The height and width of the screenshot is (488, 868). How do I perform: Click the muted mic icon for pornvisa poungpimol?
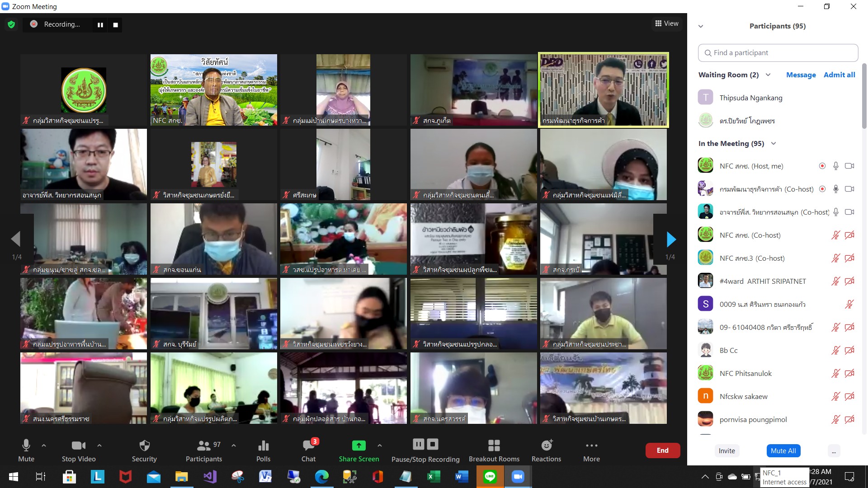coord(836,420)
